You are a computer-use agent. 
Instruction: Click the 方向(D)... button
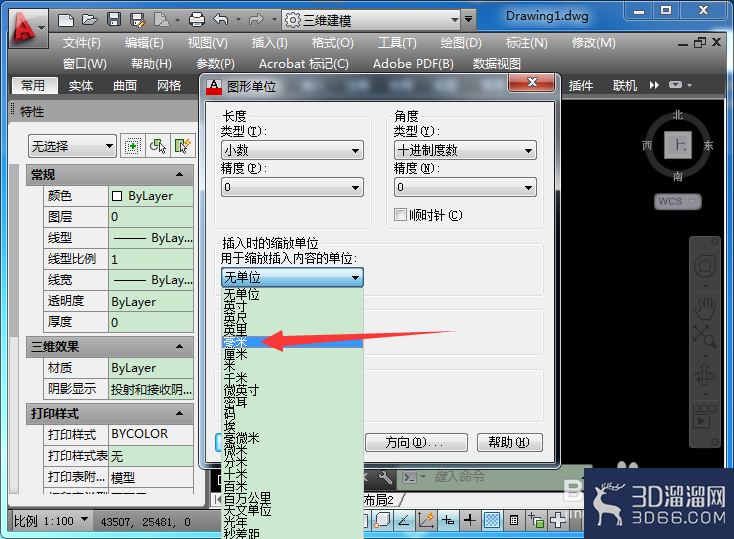[416, 442]
